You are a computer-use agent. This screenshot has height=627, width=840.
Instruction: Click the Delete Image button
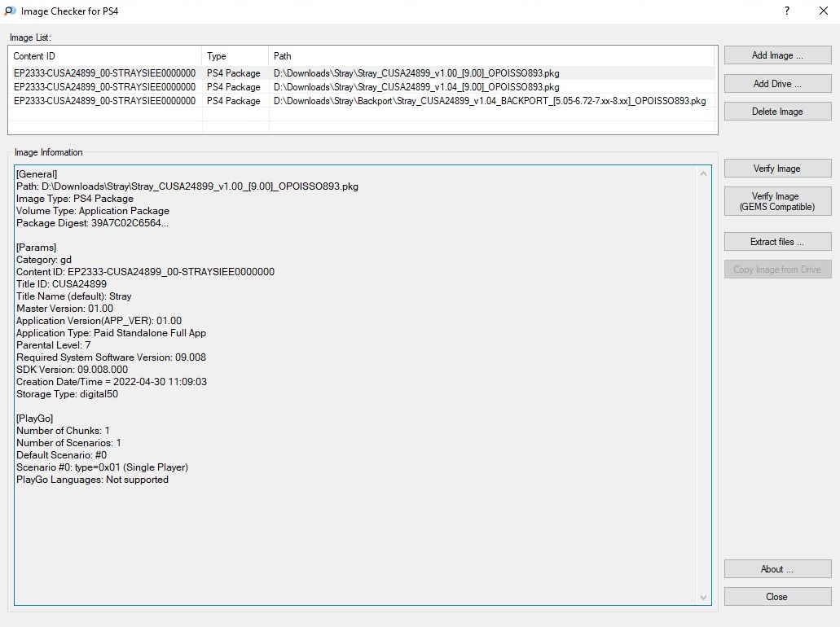777,112
